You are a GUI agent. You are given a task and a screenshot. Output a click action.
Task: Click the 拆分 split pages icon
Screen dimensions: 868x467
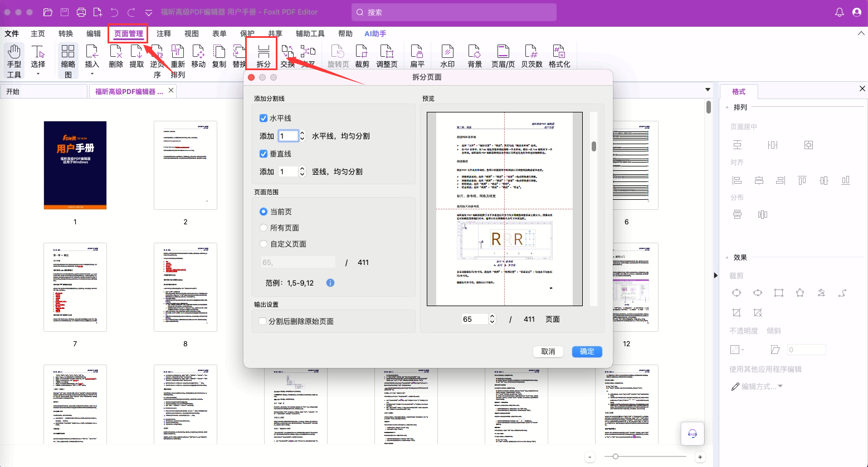[264, 57]
